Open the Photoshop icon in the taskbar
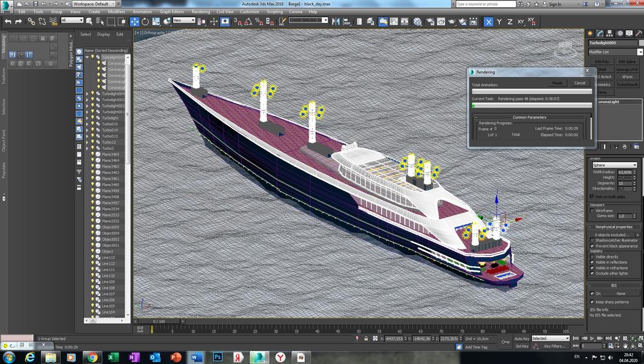644x364 pixels. point(217,357)
